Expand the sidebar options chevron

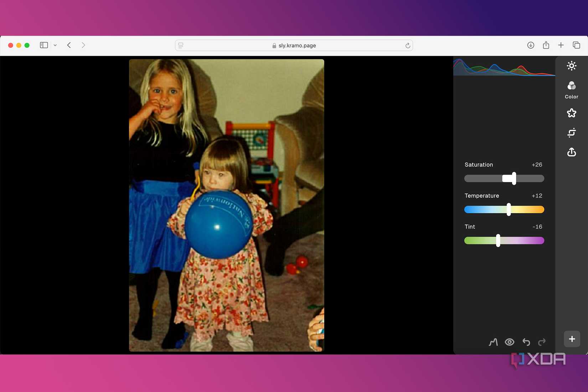pyautogui.click(x=55, y=45)
